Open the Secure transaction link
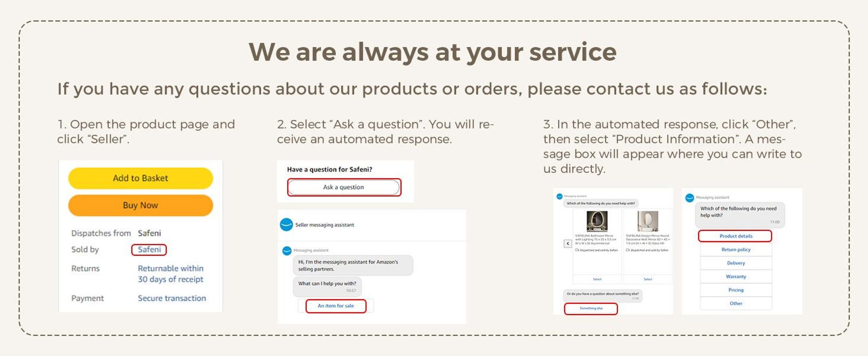Viewport: 868px width, 356px height. click(172, 298)
